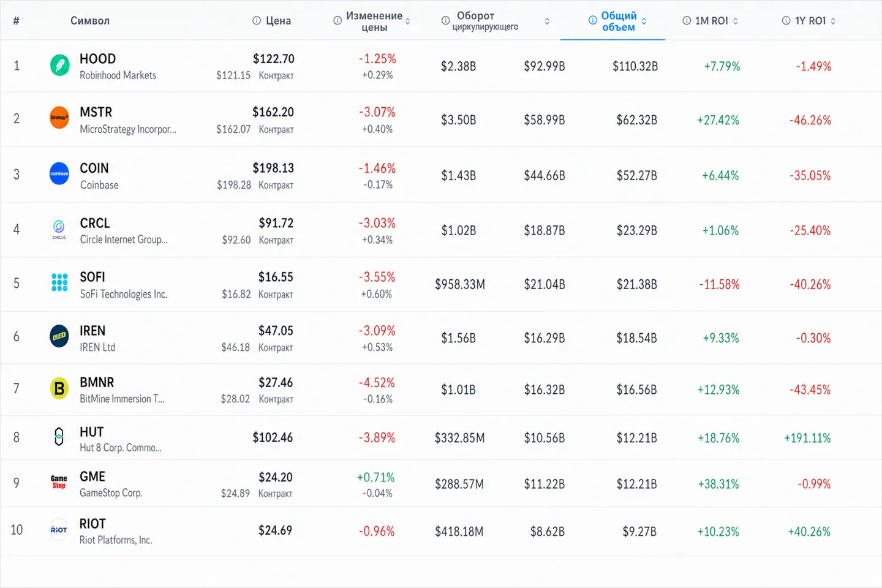Click the info icon beside 1Y ROI
This screenshot has width=882, height=588.
pos(786,21)
